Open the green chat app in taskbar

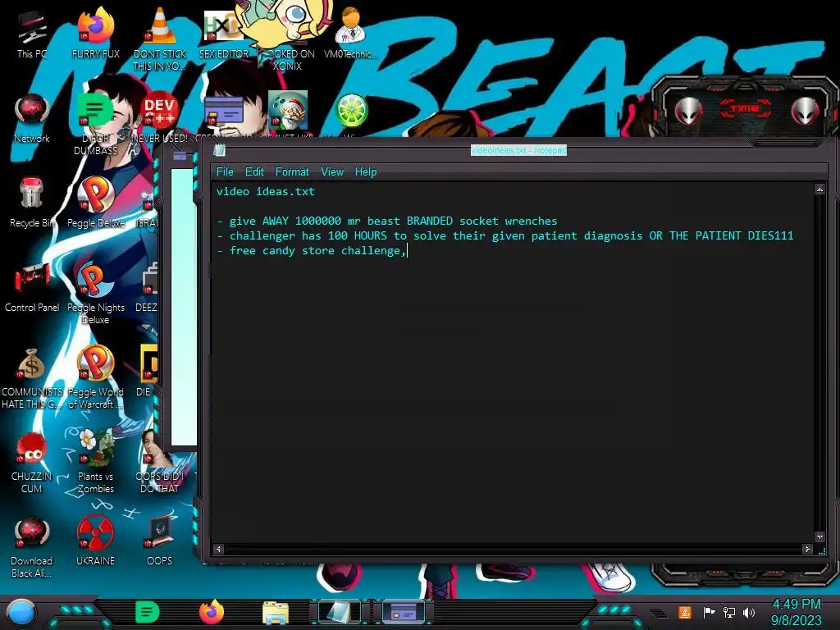[x=148, y=612]
